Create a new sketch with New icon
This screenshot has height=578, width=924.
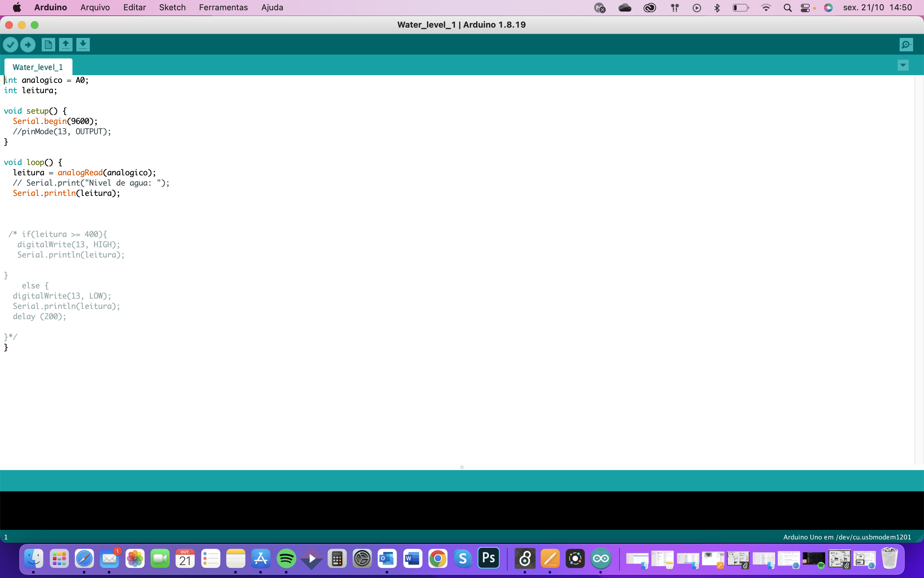click(x=48, y=45)
